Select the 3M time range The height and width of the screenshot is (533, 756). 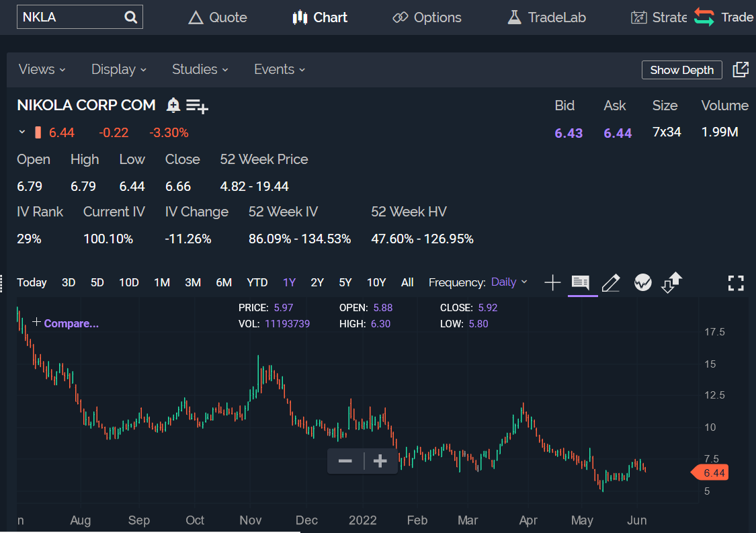pos(193,282)
